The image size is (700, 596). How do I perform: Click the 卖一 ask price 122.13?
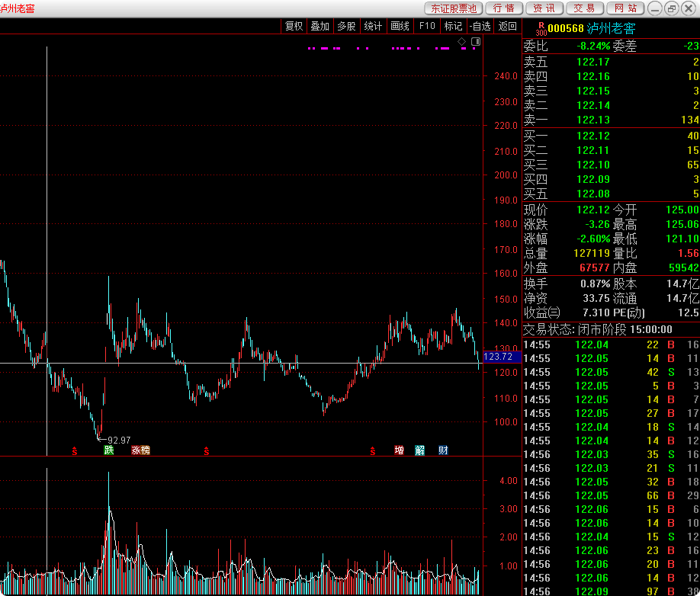point(592,120)
